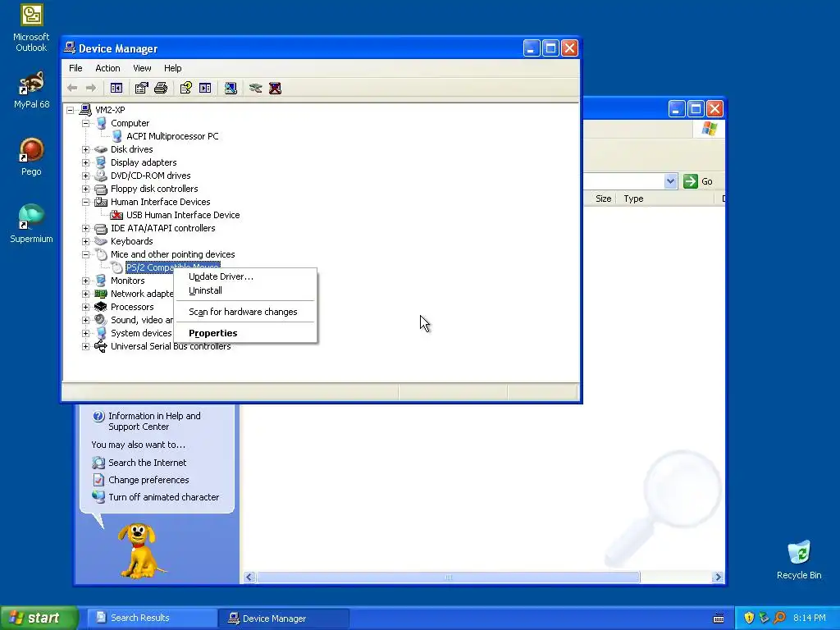The height and width of the screenshot is (630, 840).
Task: Expand Universal Serial Bus controllers category
Action: pos(85,346)
